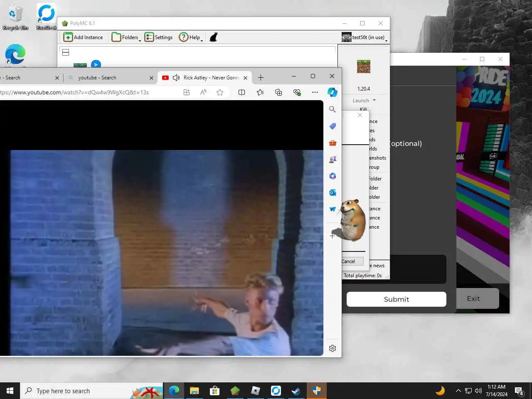Open Edge sidebar settings gear
This screenshot has width=532, height=399.
coord(332,348)
